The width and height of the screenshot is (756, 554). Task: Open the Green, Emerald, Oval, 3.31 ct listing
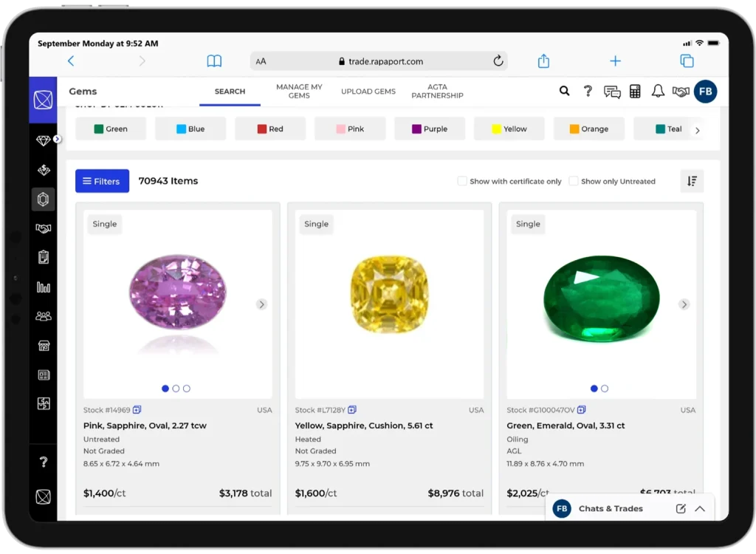tap(566, 425)
